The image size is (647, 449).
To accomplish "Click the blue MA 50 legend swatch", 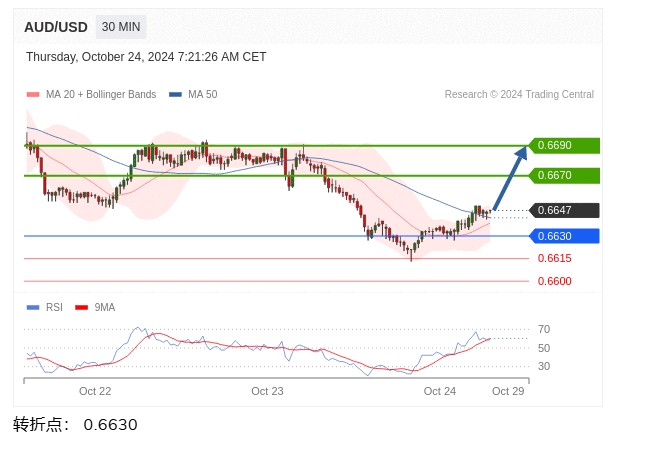I will pyautogui.click(x=175, y=95).
